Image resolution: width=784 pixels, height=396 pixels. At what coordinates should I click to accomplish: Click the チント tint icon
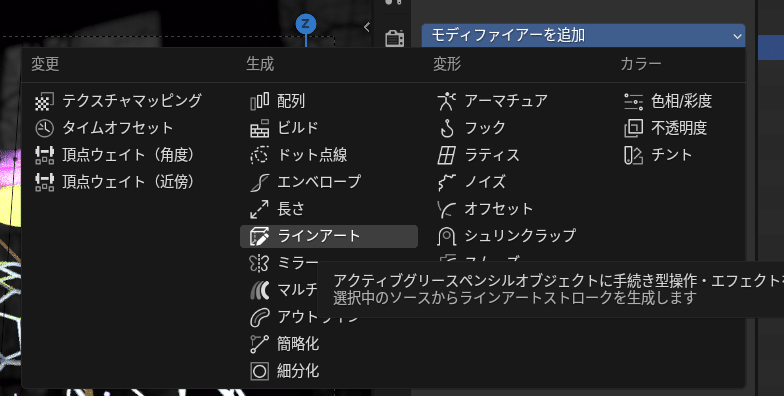tap(634, 155)
